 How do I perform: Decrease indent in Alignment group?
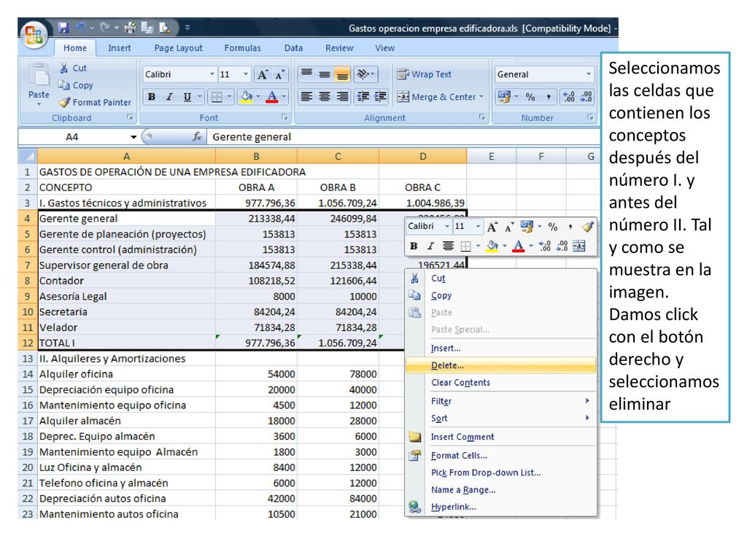[363, 97]
